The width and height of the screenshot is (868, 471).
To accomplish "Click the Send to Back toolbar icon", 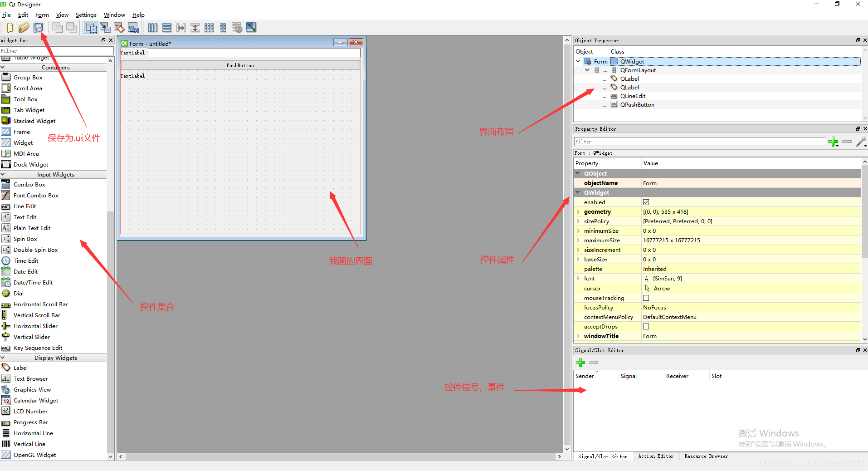I will 72,28.
